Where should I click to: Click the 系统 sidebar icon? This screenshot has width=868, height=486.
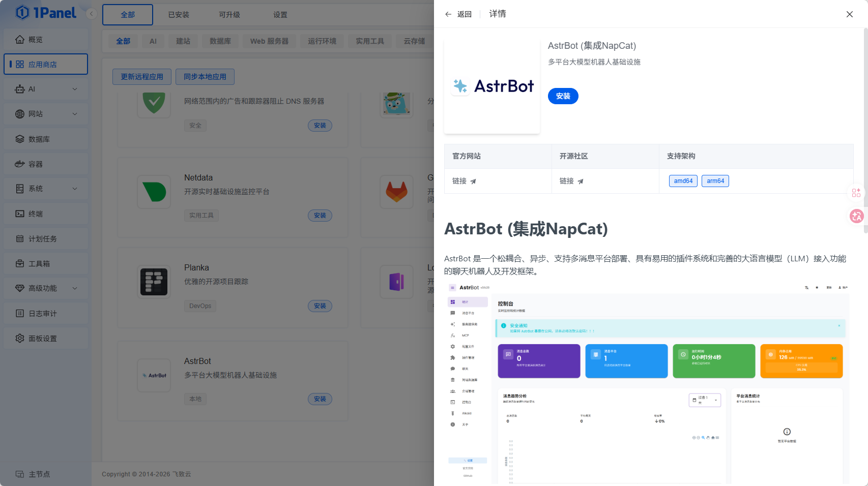click(20, 189)
